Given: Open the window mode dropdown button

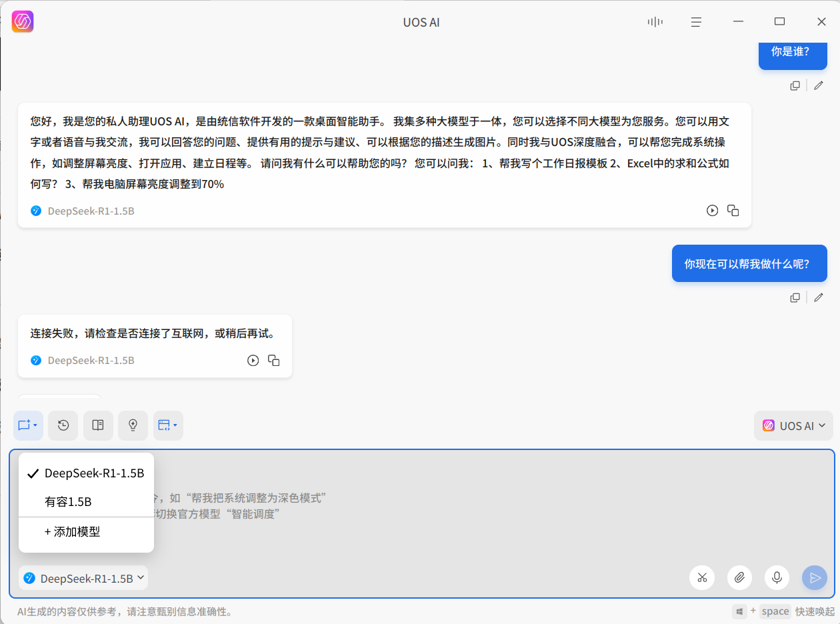Looking at the screenshot, I should (168, 425).
